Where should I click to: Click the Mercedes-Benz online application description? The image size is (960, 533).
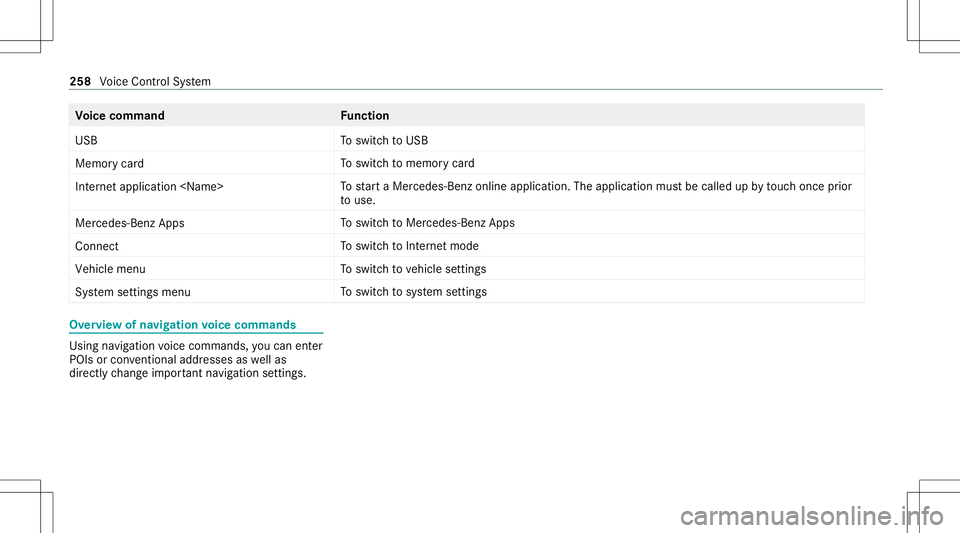click(596, 193)
